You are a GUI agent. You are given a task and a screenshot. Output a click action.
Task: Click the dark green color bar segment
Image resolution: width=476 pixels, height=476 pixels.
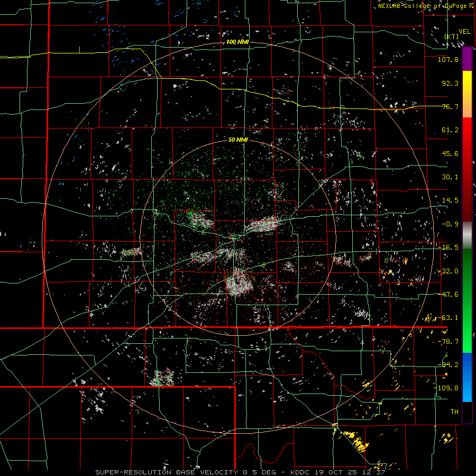pyautogui.click(x=467, y=300)
